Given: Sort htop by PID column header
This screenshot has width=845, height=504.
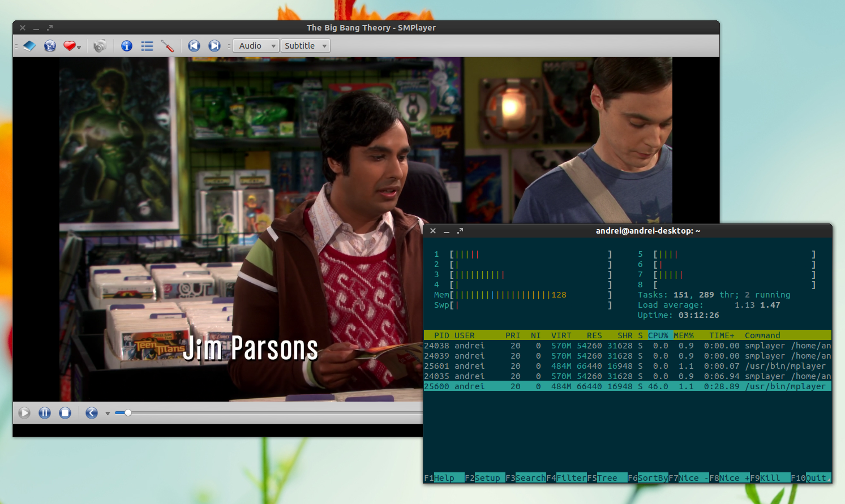Looking at the screenshot, I should pyautogui.click(x=441, y=335).
